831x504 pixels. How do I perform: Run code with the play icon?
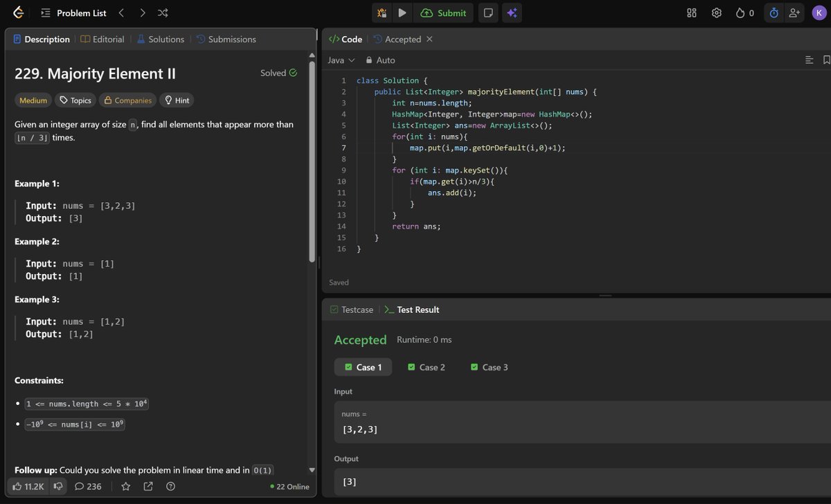(402, 12)
